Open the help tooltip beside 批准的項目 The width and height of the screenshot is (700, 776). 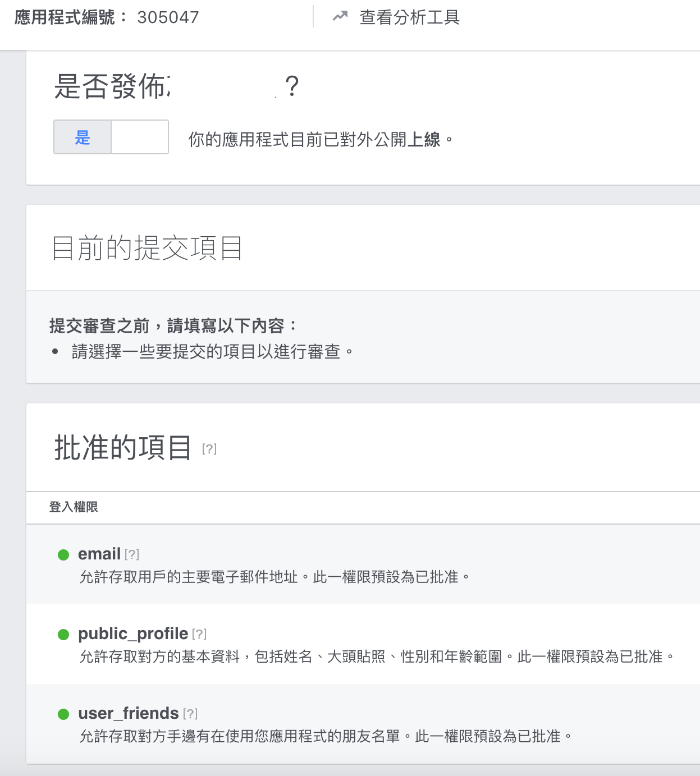pyautogui.click(x=209, y=449)
